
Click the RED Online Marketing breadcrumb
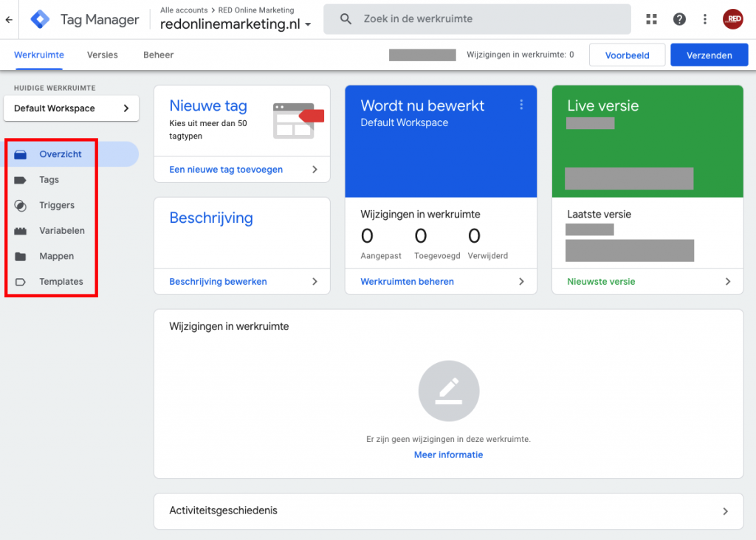pyautogui.click(x=256, y=10)
